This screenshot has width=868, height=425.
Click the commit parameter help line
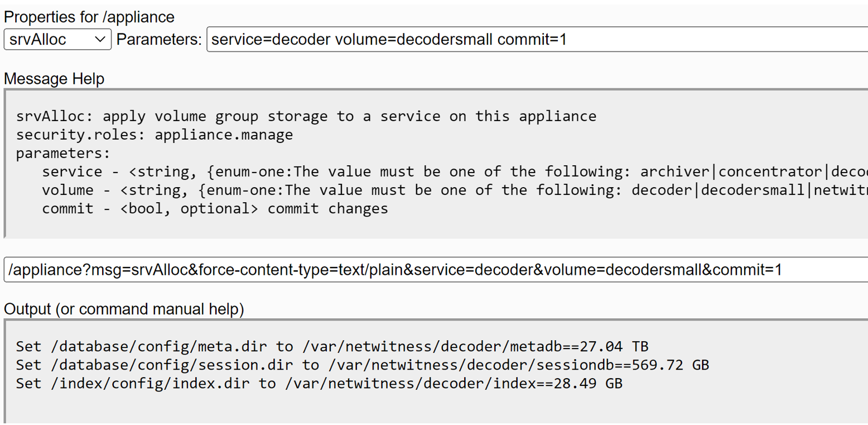coord(215,209)
